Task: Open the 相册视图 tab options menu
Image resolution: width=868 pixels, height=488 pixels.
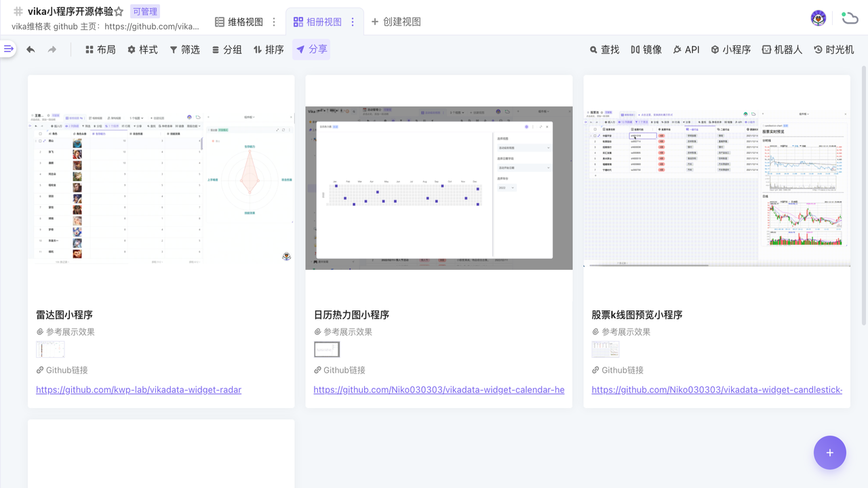Action: (353, 22)
